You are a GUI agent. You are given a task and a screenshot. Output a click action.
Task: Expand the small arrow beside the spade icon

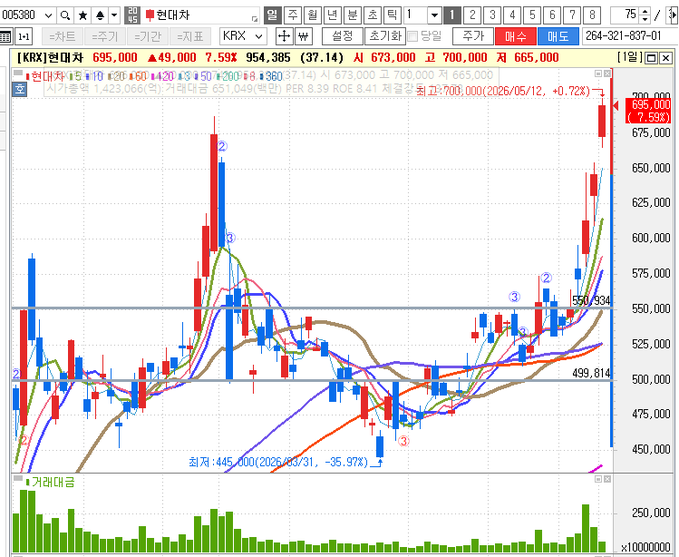(x=114, y=16)
